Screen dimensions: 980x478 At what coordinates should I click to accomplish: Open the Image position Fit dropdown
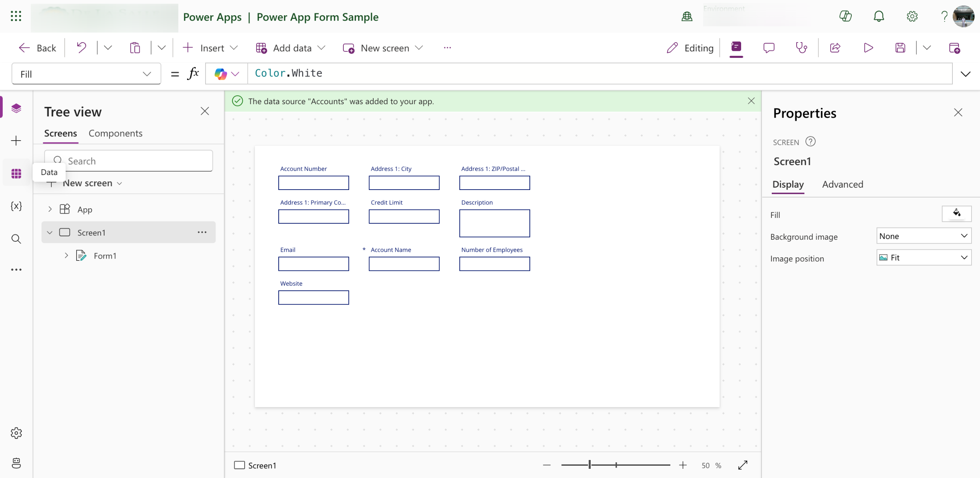[x=924, y=257]
